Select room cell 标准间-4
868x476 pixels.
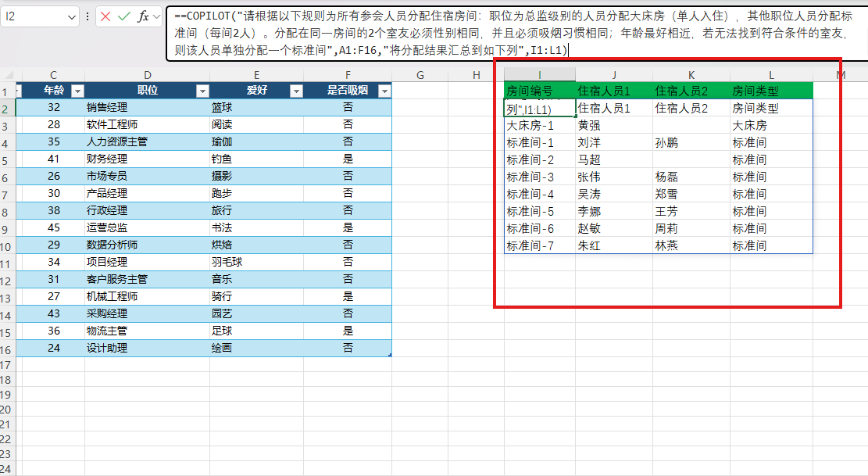pos(540,195)
